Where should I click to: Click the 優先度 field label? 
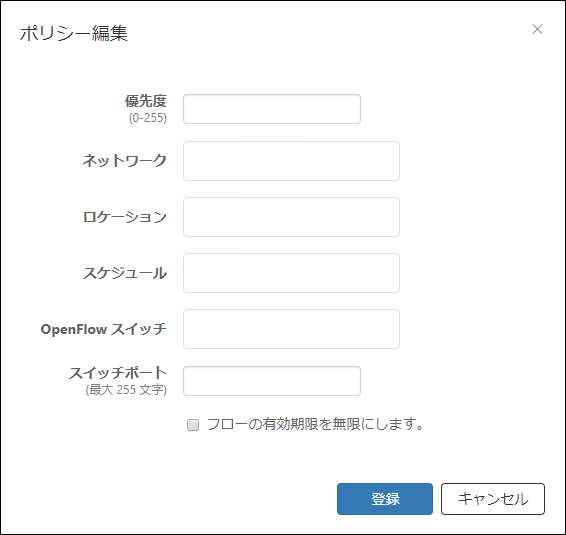pos(146,101)
